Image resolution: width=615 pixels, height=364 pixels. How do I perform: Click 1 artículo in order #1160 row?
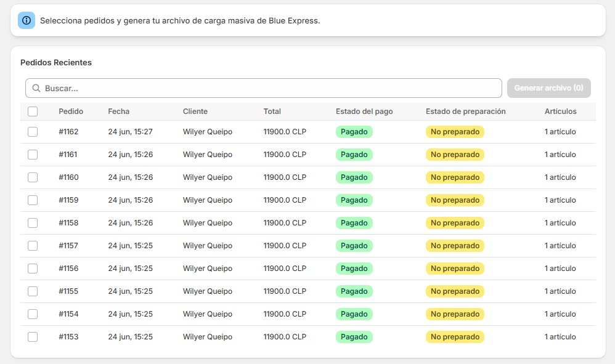(560, 177)
